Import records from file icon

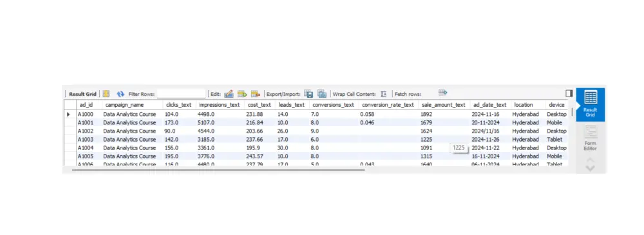pyautogui.click(x=322, y=93)
